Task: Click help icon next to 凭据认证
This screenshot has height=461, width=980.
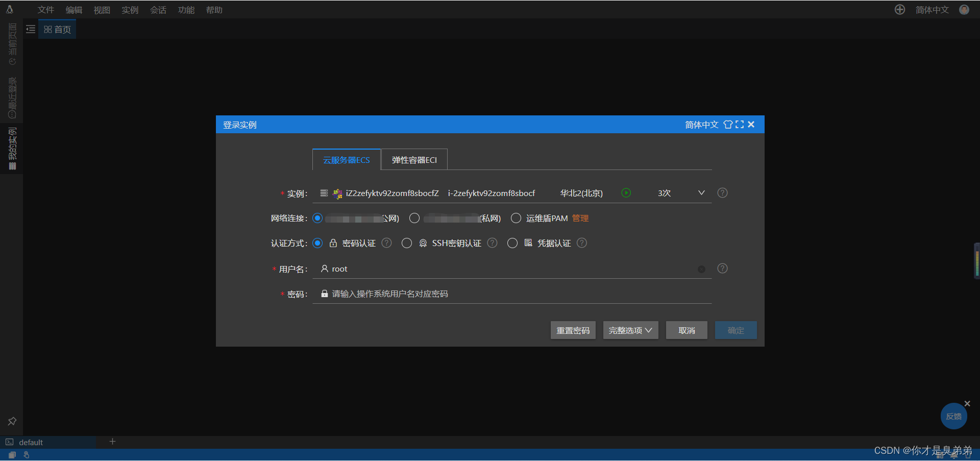Action: tap(582, 243)
